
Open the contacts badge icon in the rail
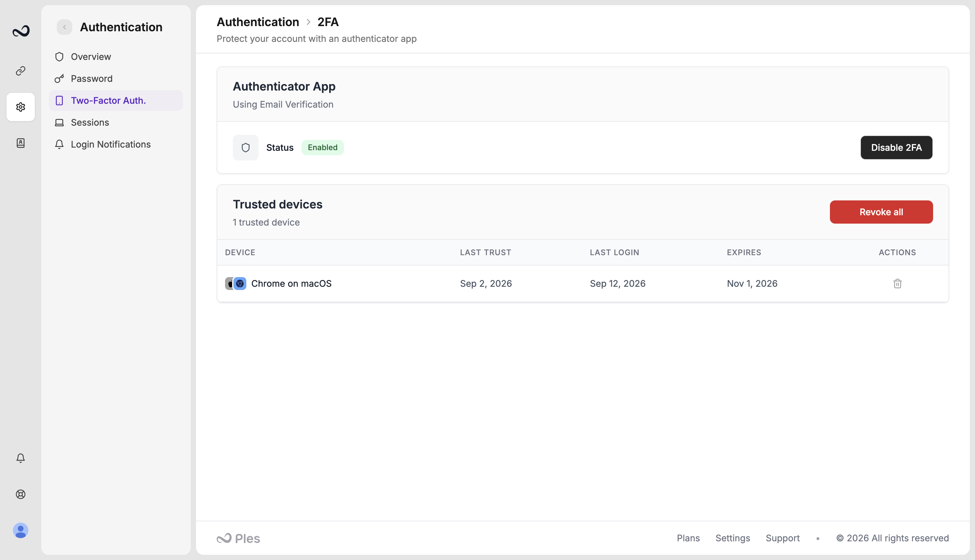[x=21, y=143]
